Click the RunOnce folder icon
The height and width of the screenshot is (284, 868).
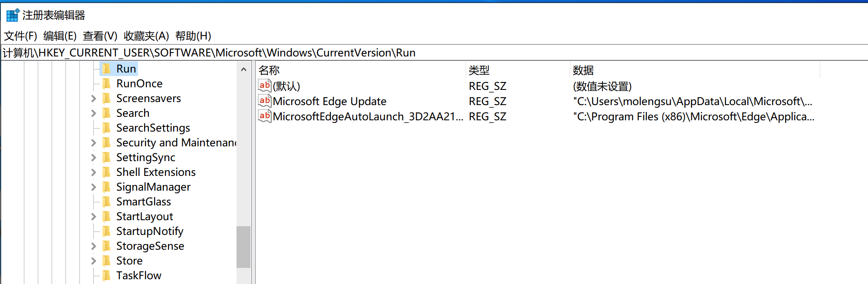pyautogui.click(x=106, y=83)
